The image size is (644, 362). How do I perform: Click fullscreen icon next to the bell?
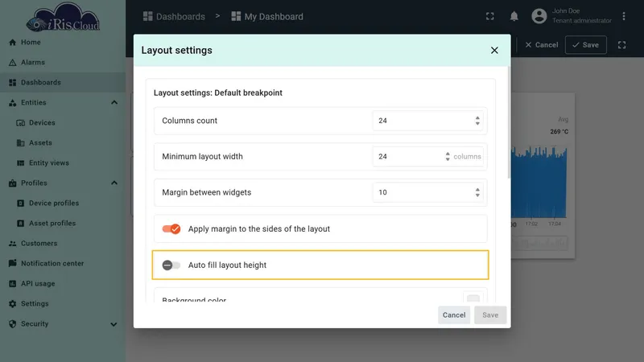point(489,16)
